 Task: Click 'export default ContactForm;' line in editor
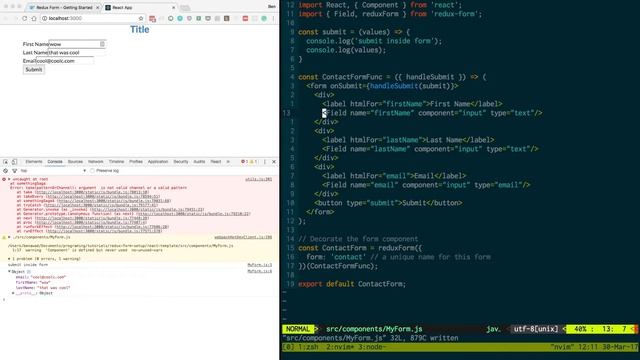pyautogui.click(x=352, y=284)
